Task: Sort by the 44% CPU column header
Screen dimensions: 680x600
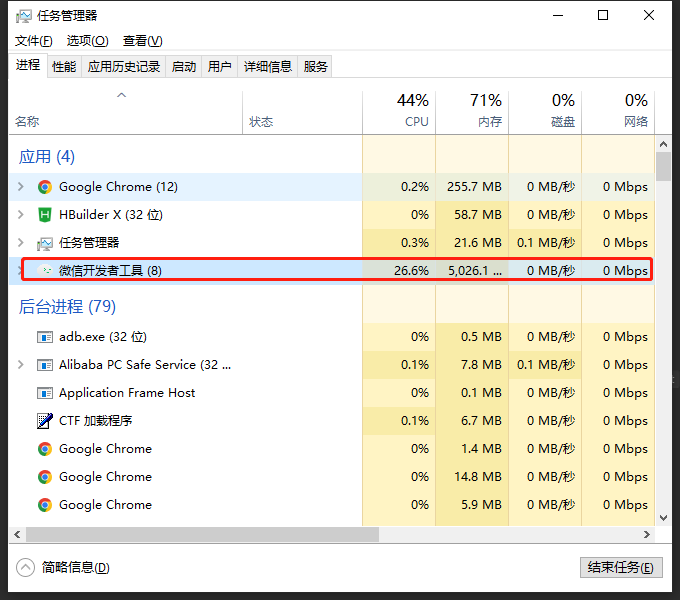Action: click(399, 112)
